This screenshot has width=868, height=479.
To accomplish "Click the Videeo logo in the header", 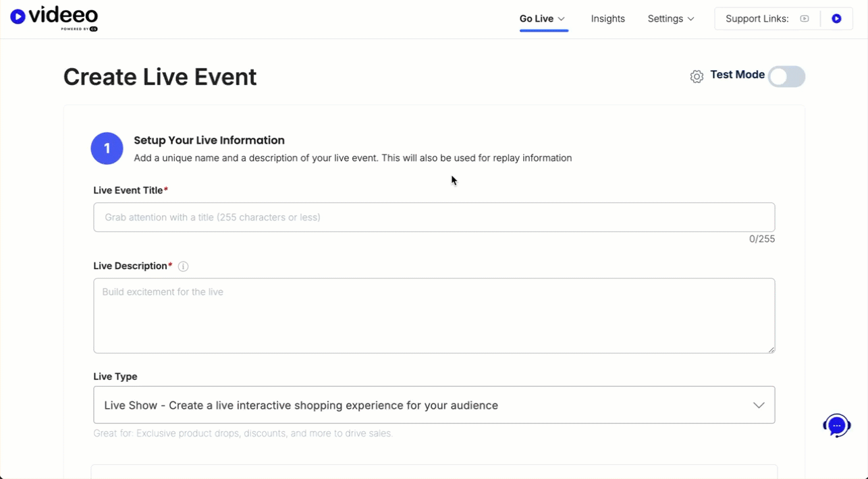I will (54, 18).
